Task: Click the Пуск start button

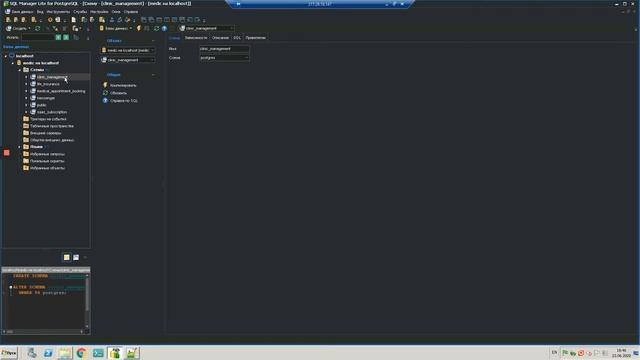Action: 9,353
